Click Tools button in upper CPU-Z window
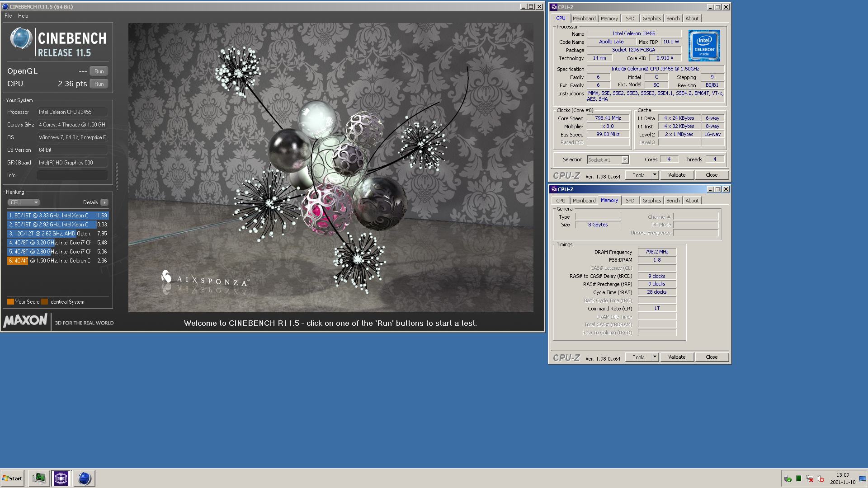This screenshot has height=488, width=868. pos(638,175)
